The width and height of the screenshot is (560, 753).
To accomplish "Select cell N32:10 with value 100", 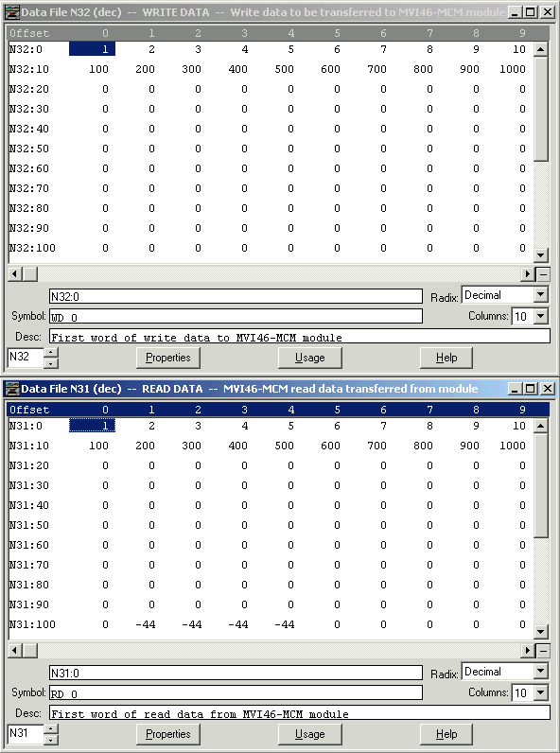I will (98, 69).
